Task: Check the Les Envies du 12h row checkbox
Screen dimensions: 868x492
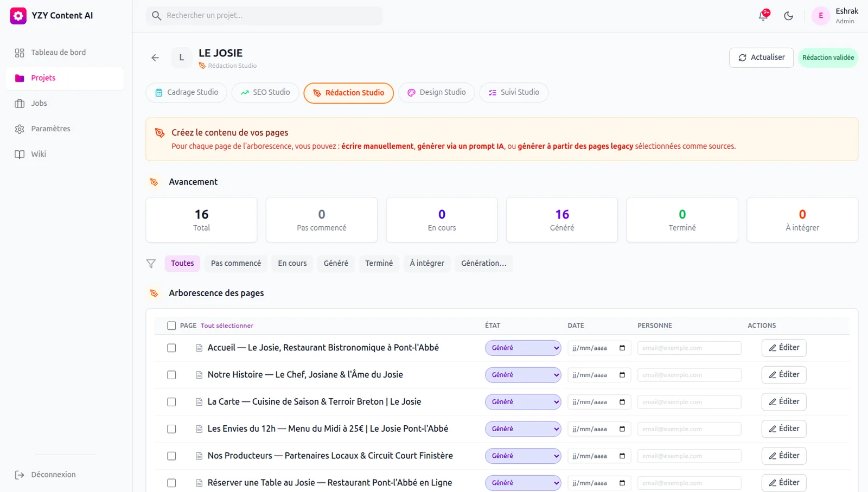Action: (171, 429)
